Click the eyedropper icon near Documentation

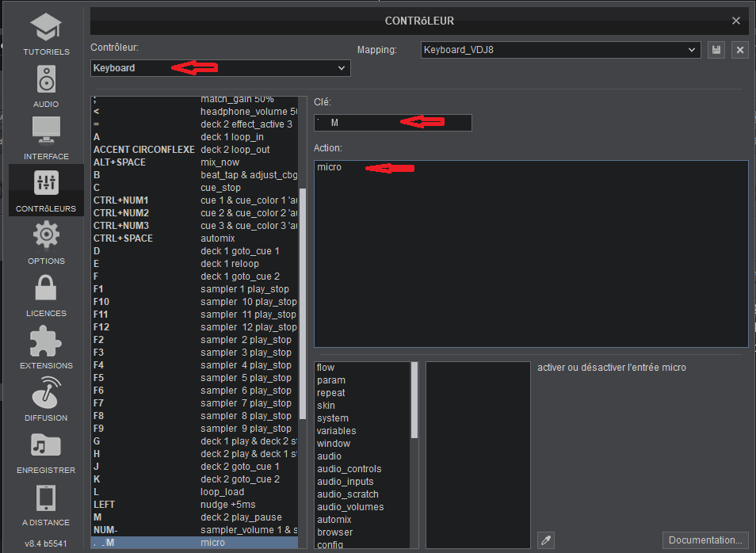[x=544, y=540]
